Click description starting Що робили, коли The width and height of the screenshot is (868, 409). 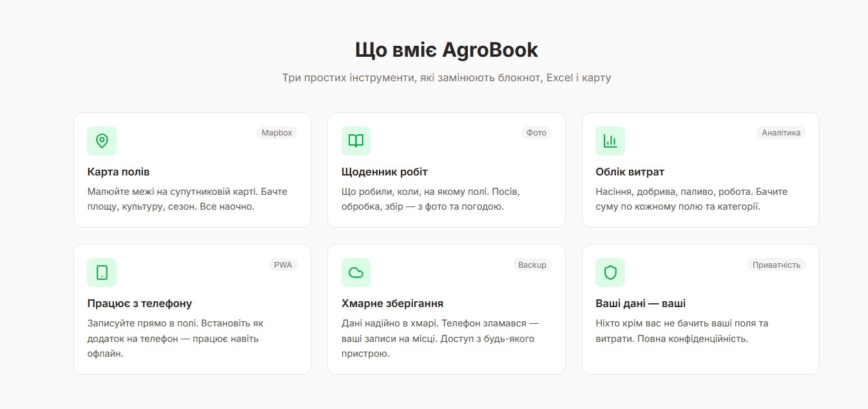coord(430,199)
